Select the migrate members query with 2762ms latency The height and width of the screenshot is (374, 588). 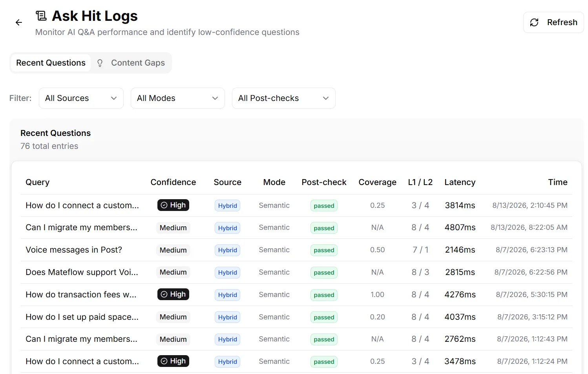[x=82, y=339]
